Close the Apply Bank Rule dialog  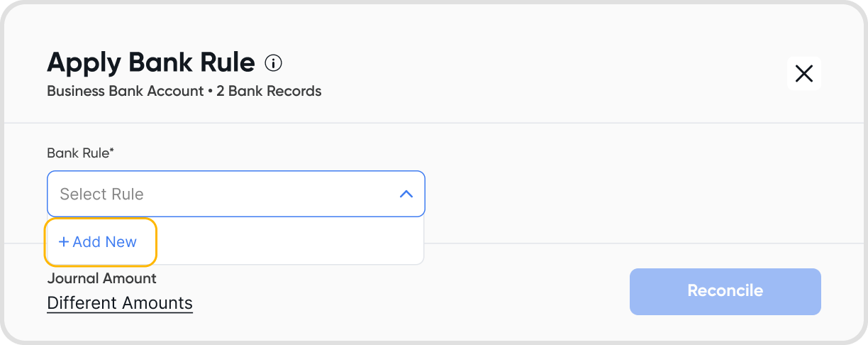tap(804, 73)
